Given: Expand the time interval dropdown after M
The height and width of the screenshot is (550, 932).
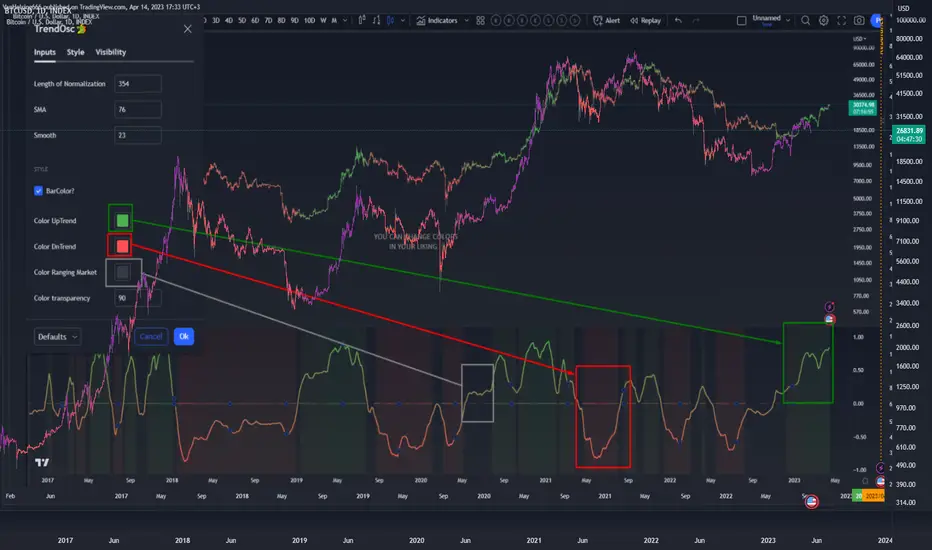Looking at the screenshot, I should coord(345,21).
